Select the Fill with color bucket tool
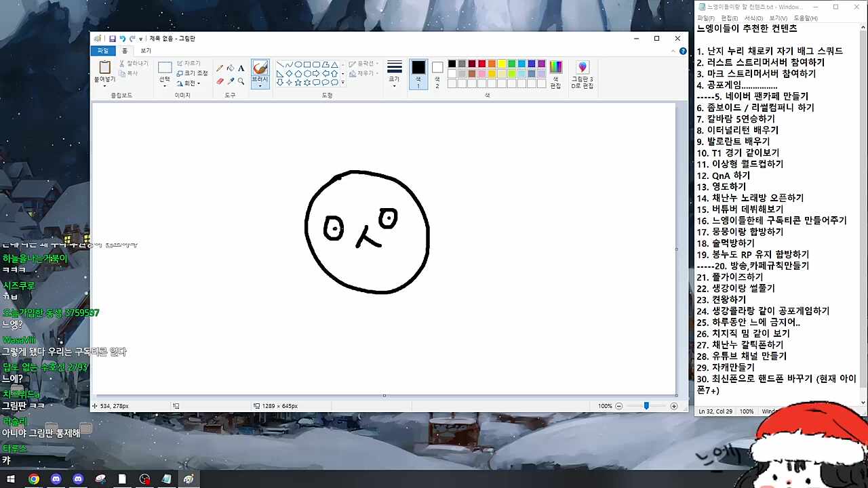868x488 pixels. (231, 68)
